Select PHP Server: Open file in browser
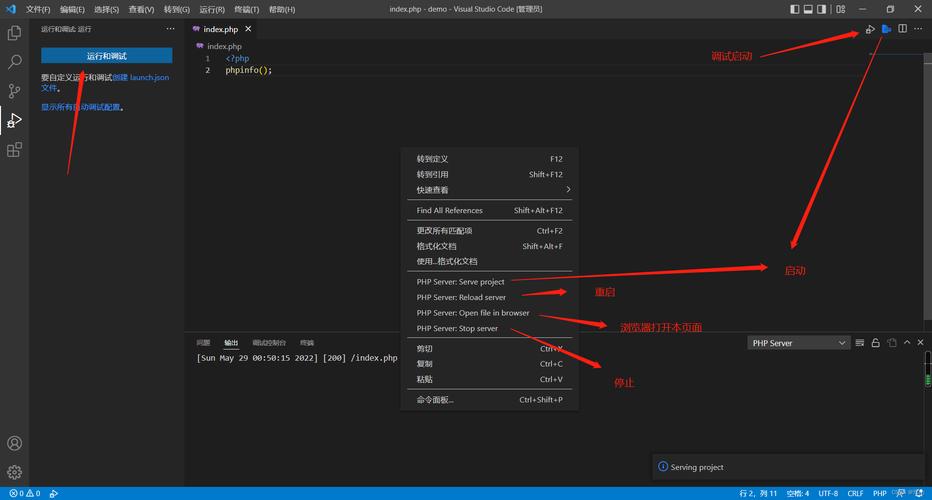The image size is (932, 500). (x=490, y=313)
